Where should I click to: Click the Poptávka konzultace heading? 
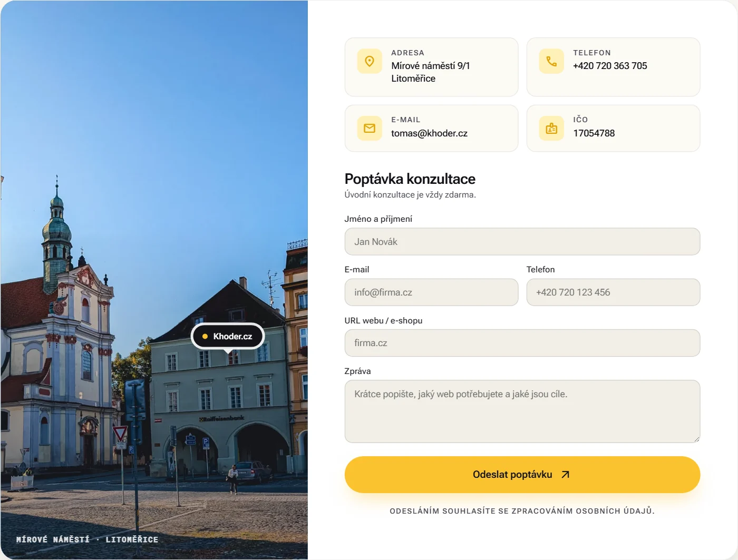point(410,179)
